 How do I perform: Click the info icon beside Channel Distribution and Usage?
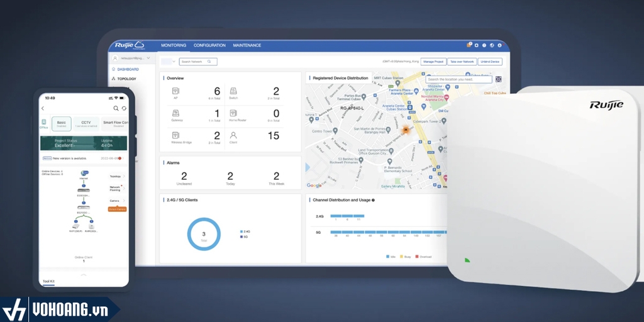click(374, 200)
